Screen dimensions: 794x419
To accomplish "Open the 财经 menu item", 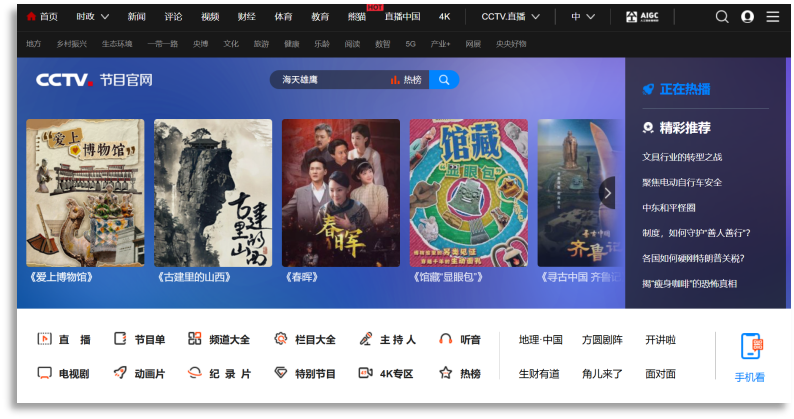I will click(247, 17).
